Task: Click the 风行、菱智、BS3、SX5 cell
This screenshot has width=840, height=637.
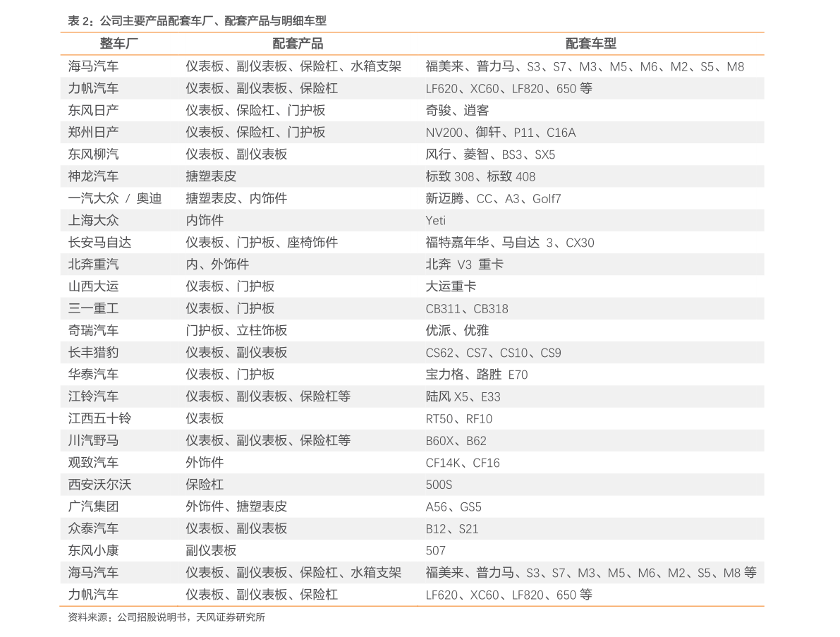Action: pos(490,154)
